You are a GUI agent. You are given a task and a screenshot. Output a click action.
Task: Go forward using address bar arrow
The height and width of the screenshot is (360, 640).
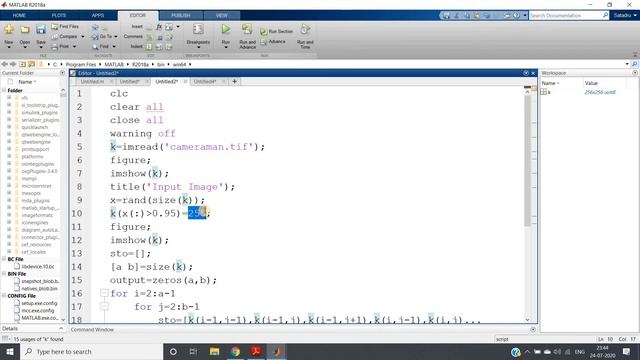[x=13, y=64]
